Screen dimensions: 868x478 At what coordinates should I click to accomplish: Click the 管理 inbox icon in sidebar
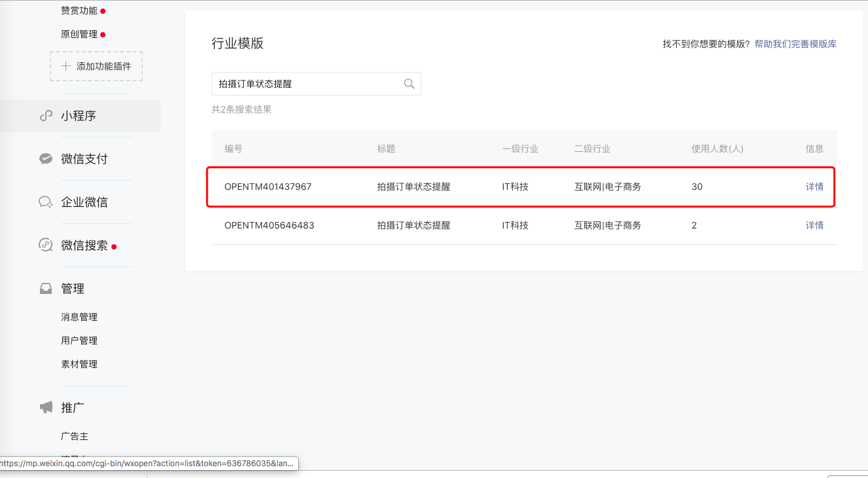[x=45, y=287]
